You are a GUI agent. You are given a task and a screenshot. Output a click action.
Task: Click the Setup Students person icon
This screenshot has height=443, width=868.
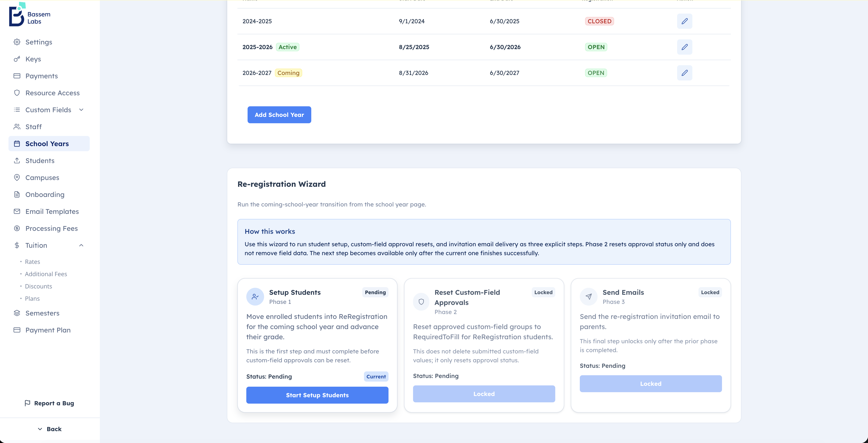pos(255,297)
